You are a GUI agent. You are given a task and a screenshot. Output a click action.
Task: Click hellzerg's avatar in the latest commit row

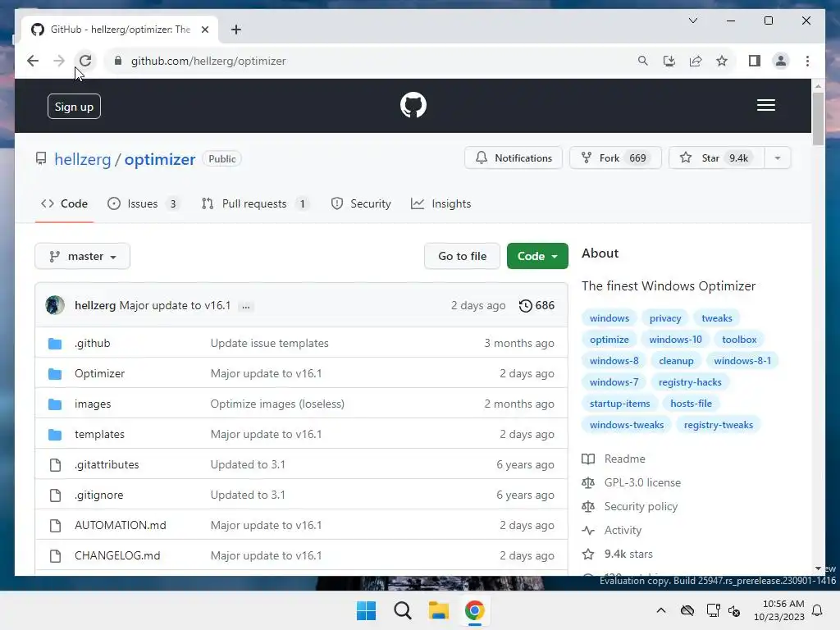[x=55, y=305]
